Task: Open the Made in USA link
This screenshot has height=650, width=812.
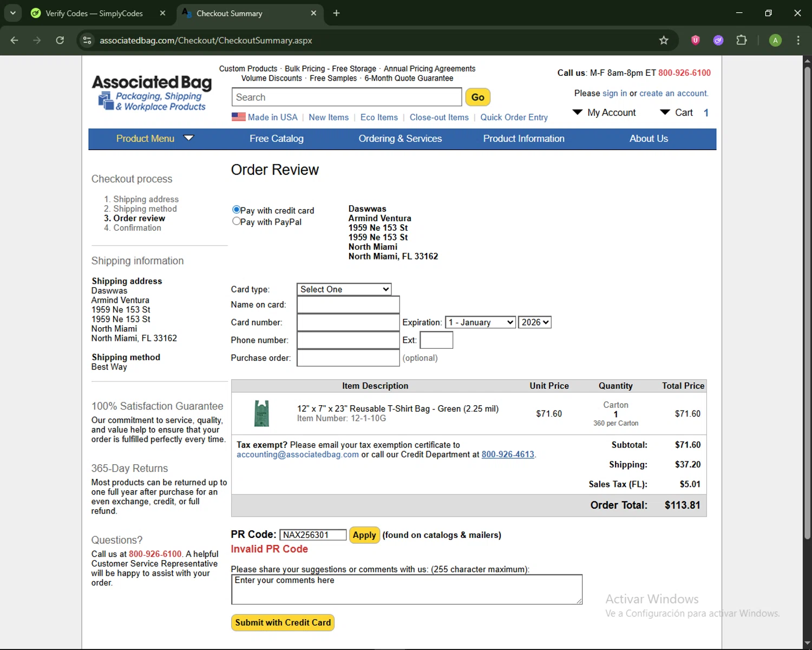Action: 272,117
